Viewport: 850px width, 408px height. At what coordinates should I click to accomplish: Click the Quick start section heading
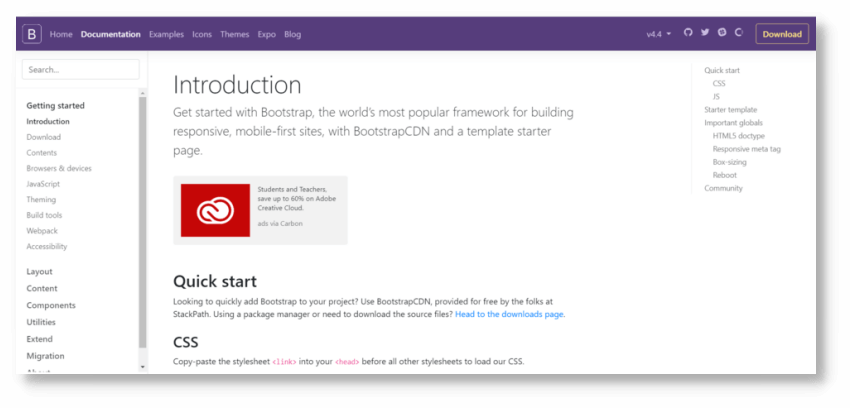(x=215, y=282)
